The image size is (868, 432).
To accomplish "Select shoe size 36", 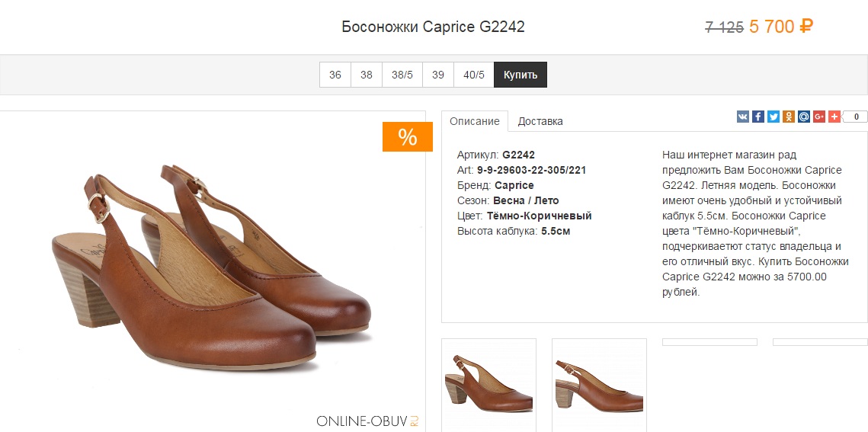I will (335, 75).
